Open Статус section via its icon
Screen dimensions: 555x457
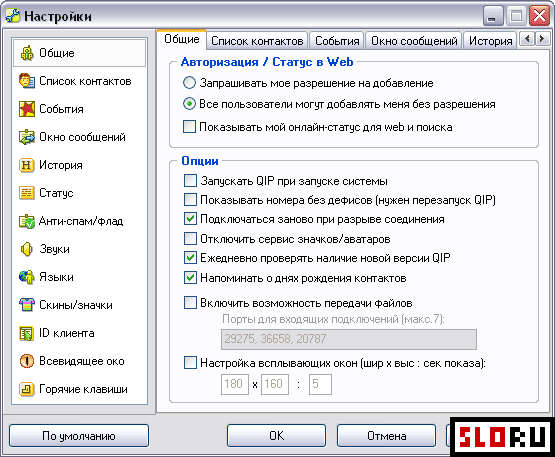[x=27, y=193]
